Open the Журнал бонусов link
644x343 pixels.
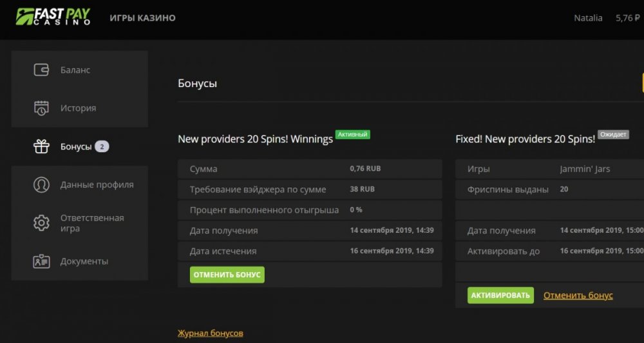[x=210, y=333]
